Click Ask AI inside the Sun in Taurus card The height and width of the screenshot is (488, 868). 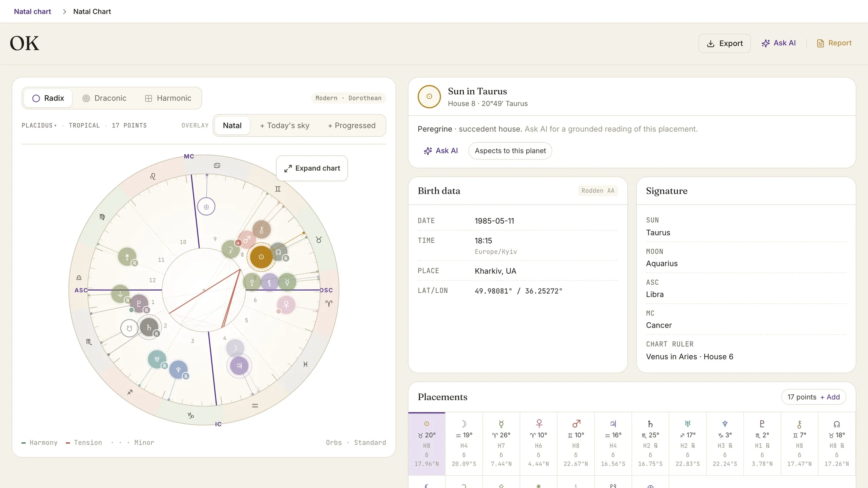pos(441,151)
